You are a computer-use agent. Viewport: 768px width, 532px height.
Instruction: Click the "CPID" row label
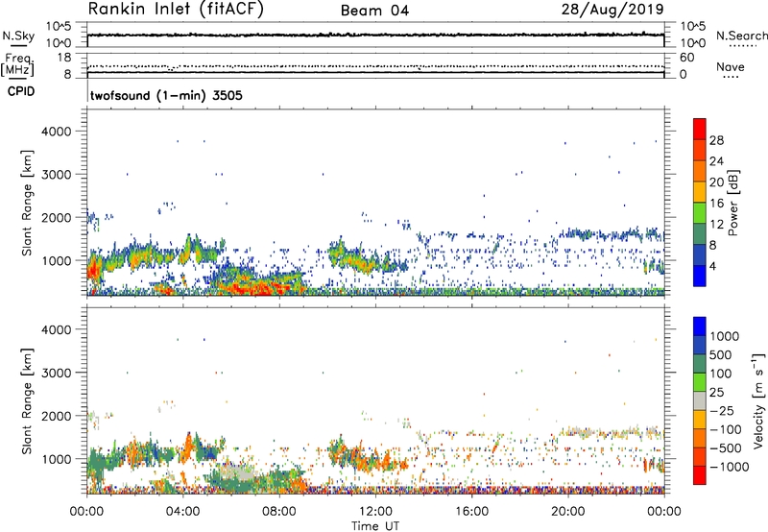(x=21, y=91)
